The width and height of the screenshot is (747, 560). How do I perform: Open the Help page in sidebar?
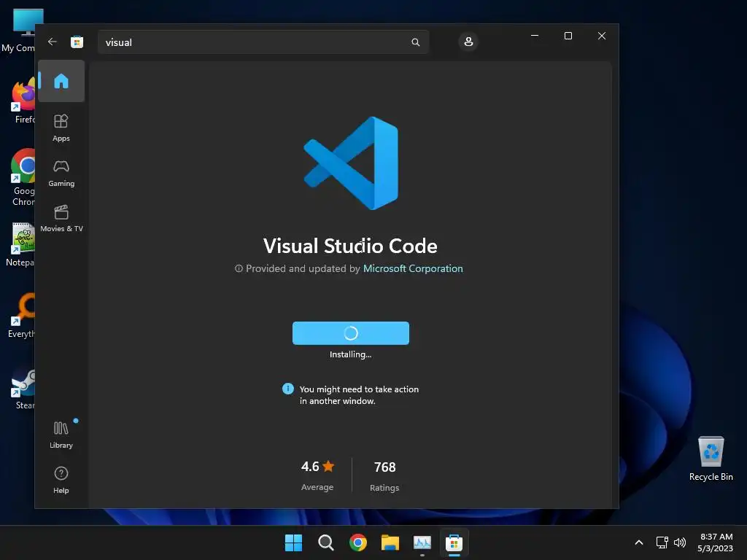coord(61,480)
